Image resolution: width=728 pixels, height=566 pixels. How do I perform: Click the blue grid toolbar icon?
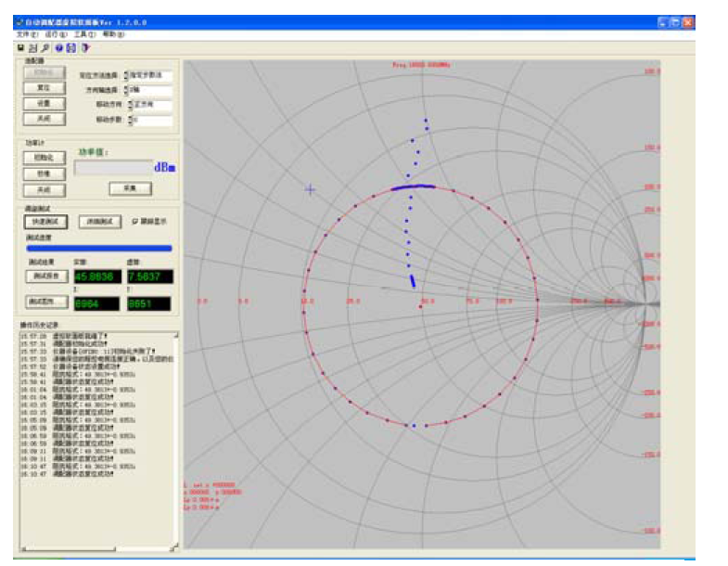(71, 48)
